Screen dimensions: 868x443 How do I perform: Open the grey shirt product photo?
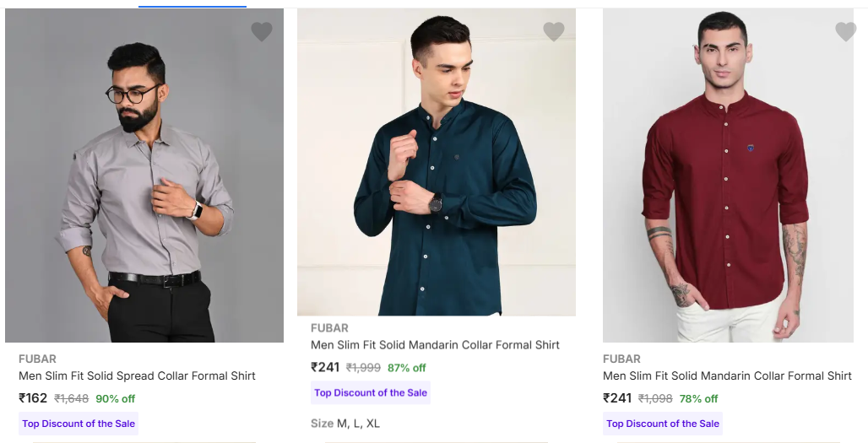pos(144,176)
